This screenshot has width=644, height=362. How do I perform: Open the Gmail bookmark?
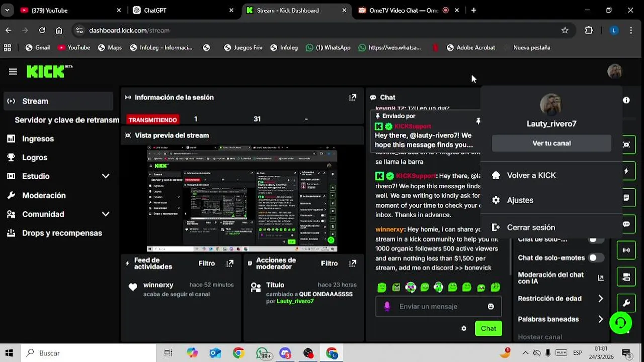pos(38,48)
